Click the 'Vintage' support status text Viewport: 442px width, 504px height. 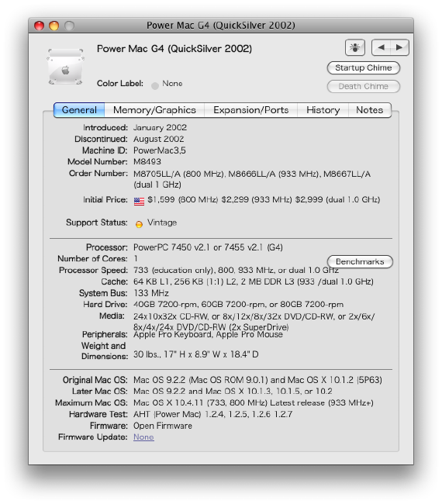click(162, 223)
